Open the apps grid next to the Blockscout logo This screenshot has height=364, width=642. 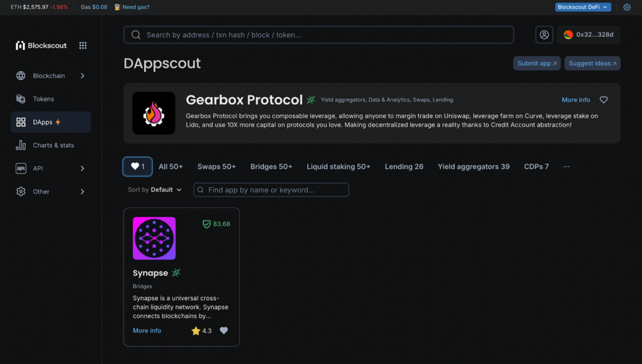[83, 44]
